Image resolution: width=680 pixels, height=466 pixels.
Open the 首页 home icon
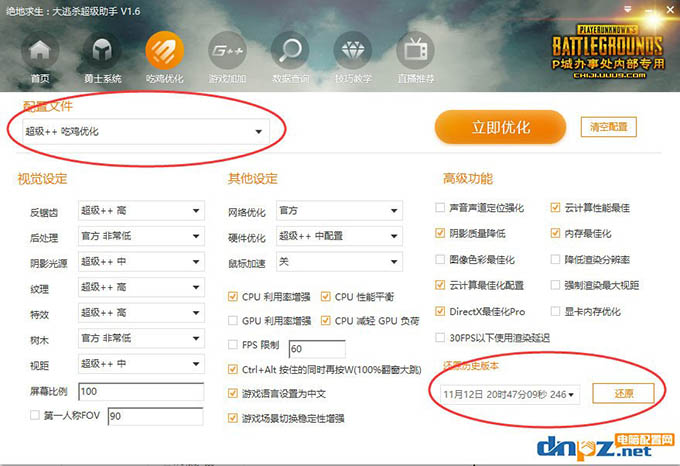[40, 52]
